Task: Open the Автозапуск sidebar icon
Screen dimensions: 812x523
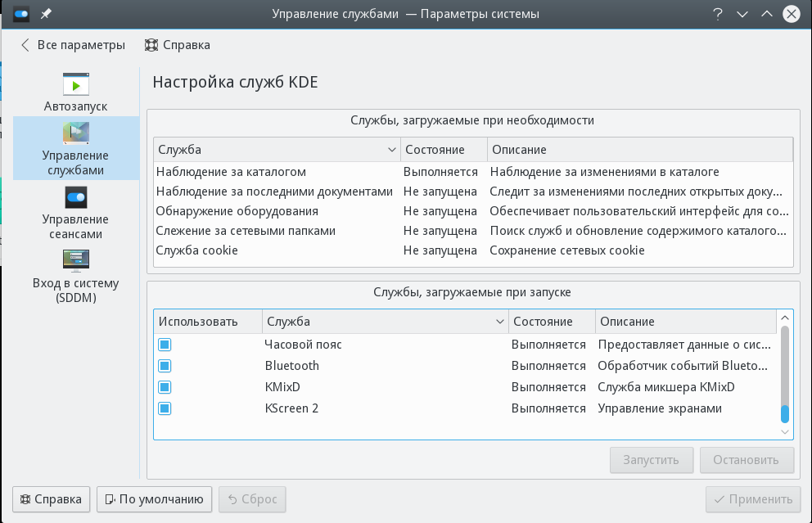Action: click(76, 85)
